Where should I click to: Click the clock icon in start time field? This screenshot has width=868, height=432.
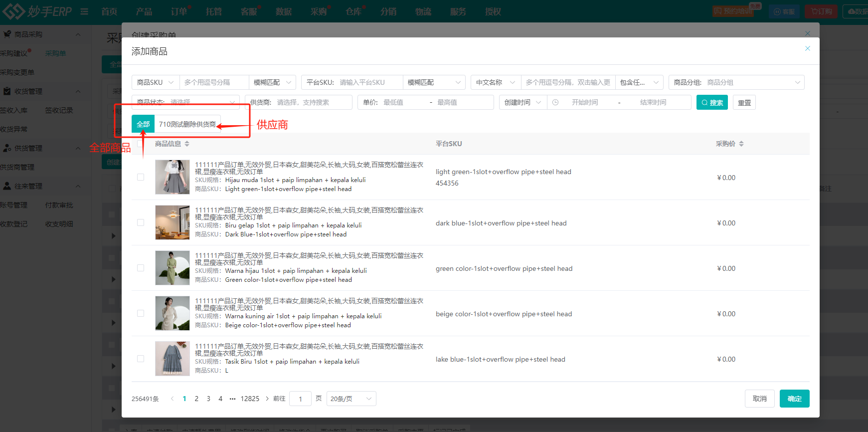555,102
